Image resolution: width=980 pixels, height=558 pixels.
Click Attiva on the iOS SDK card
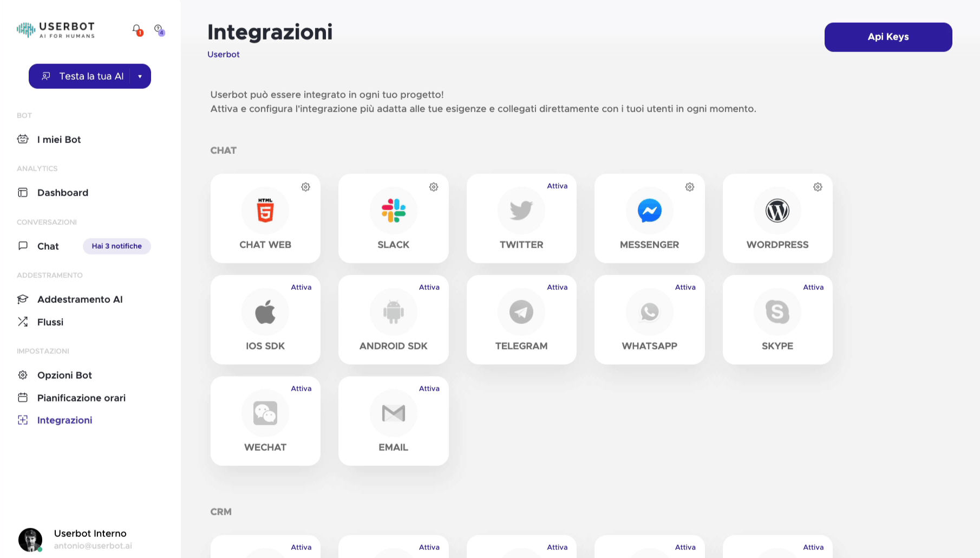(x=301, y=287)
